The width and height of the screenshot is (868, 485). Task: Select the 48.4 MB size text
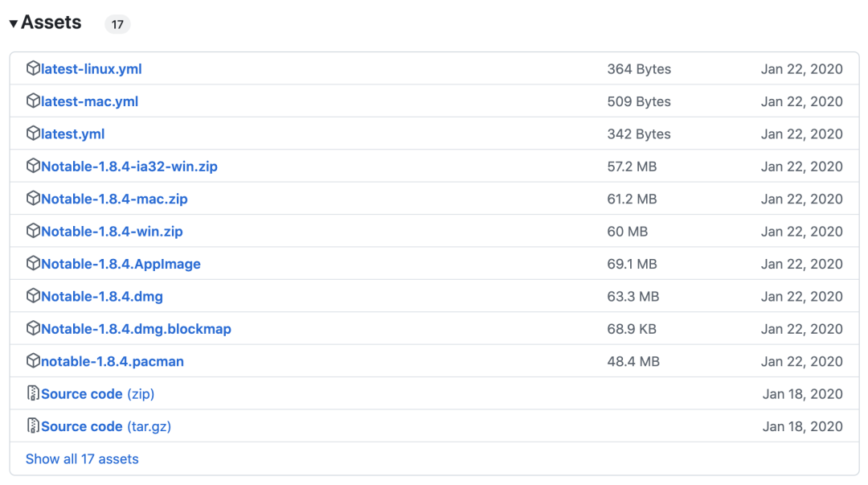click(x=633, y=361)
